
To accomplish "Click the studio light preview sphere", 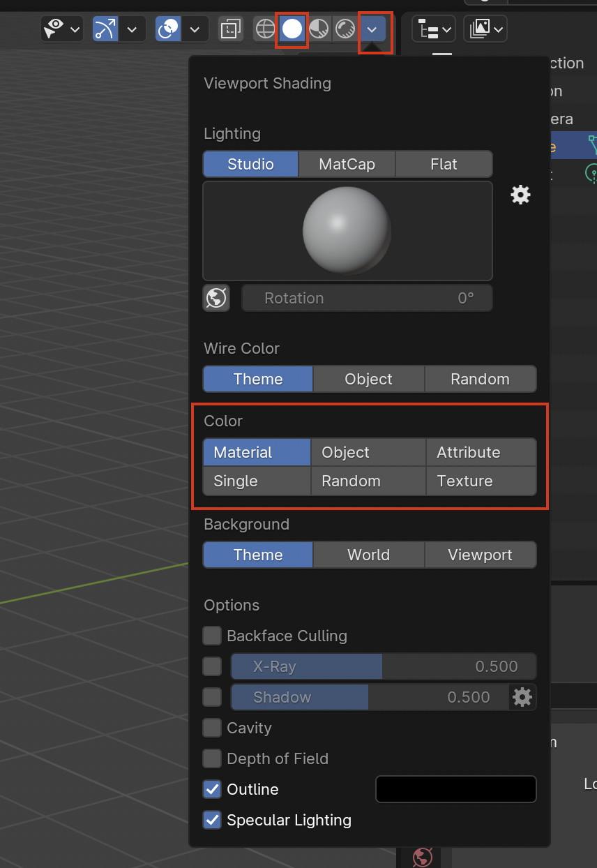I will pyautogui.click(x=347, y=231).
